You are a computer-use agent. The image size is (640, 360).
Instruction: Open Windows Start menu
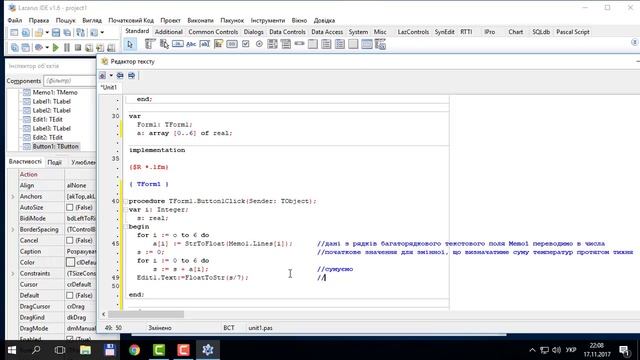tap(12, 350)
